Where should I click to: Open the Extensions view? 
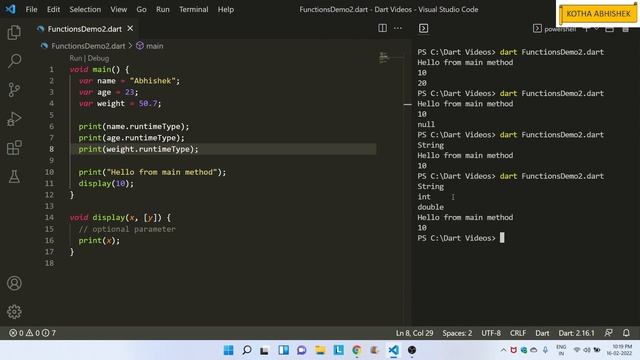[x=14, y=148]
